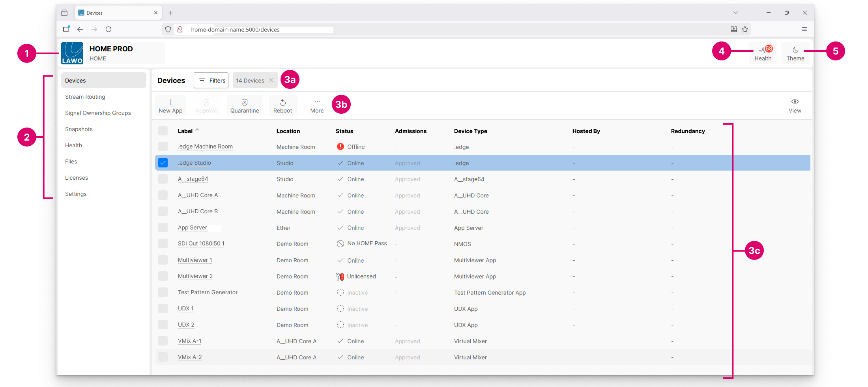The width and height of the screenshot is (868, 387).
Task: Bookmark page with star icon
Action: [x=745, y=29]
